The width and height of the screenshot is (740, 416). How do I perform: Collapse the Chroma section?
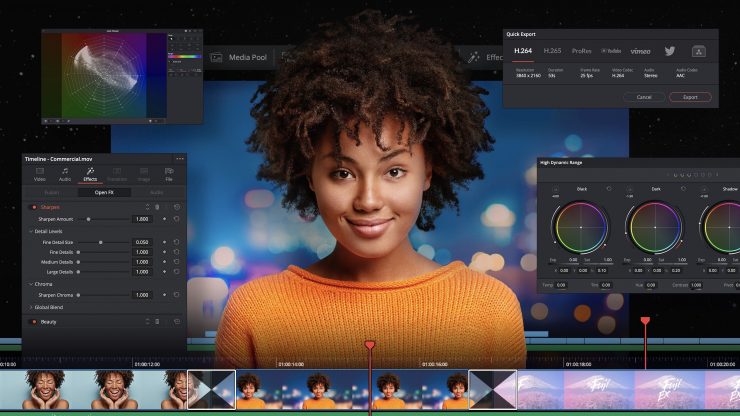click(x=31, y=284)
